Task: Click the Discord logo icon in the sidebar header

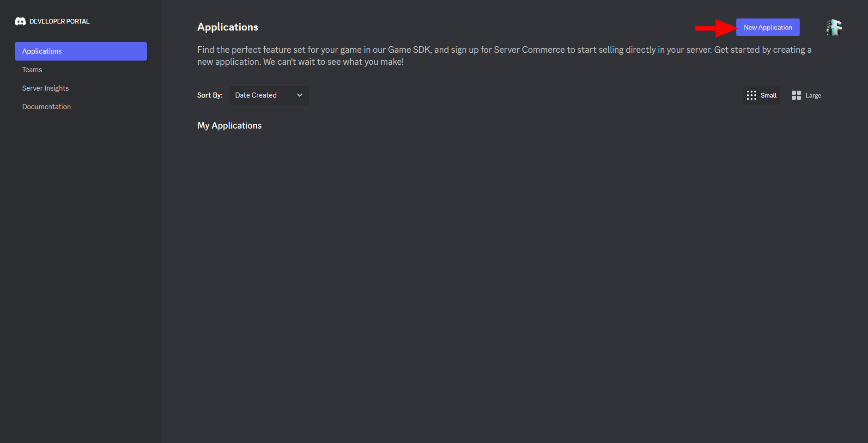Action: (19, 21)
